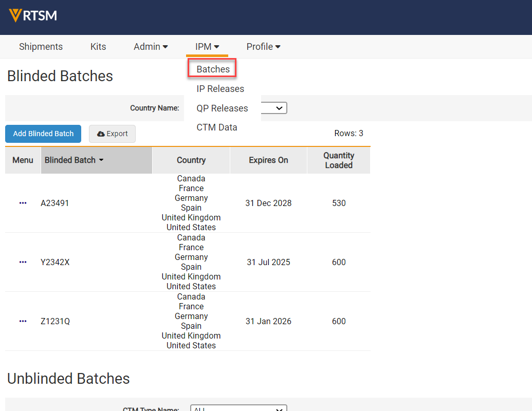Viewport: 532px width, 411px height.
Task: Expand the Profile dropdown menu
Action: (263, 47)
